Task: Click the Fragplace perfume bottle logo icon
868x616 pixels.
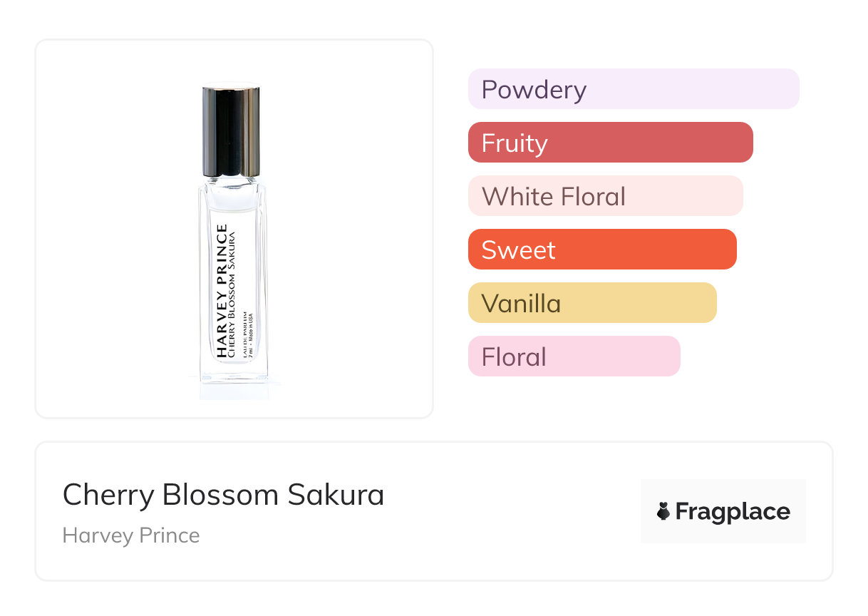Action: coord(663,512)
